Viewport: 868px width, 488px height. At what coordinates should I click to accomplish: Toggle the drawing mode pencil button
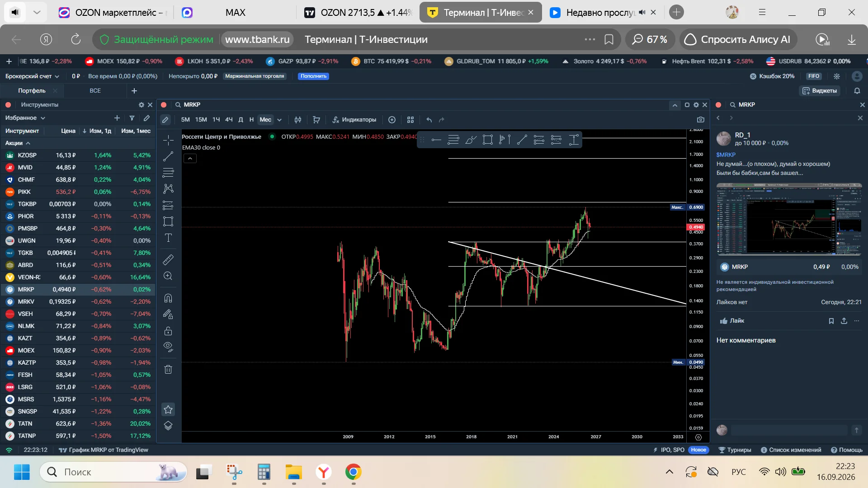(x=165, y=120)
